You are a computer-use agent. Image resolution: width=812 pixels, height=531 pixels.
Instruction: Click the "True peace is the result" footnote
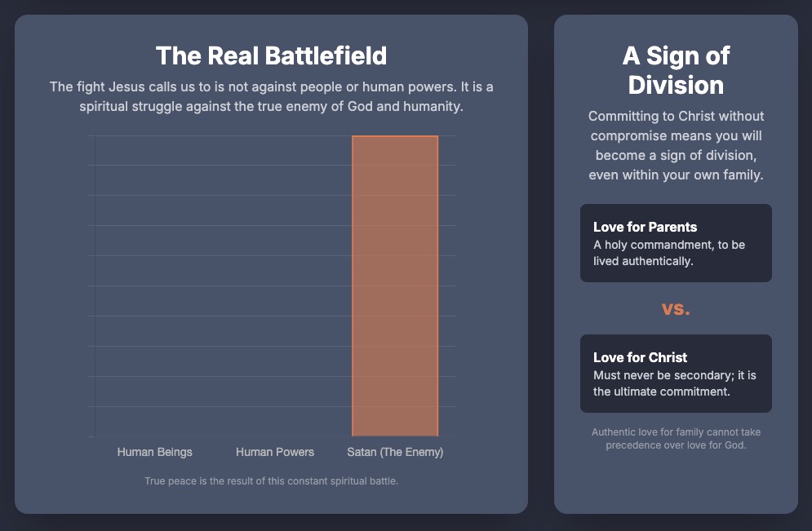pos(271,481)
